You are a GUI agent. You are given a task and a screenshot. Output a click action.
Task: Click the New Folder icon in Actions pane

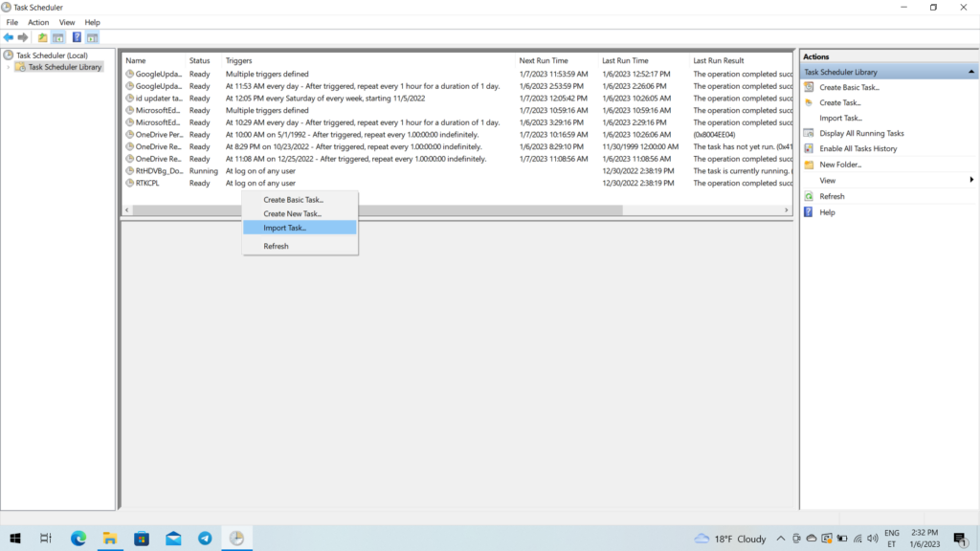tap(810, 165)
